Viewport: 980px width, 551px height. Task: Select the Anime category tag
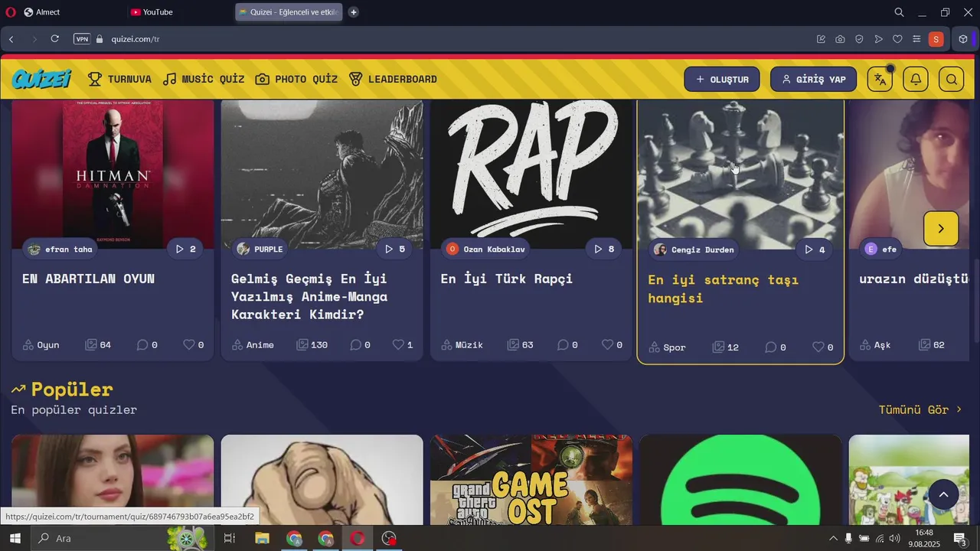tap(253, 345)
